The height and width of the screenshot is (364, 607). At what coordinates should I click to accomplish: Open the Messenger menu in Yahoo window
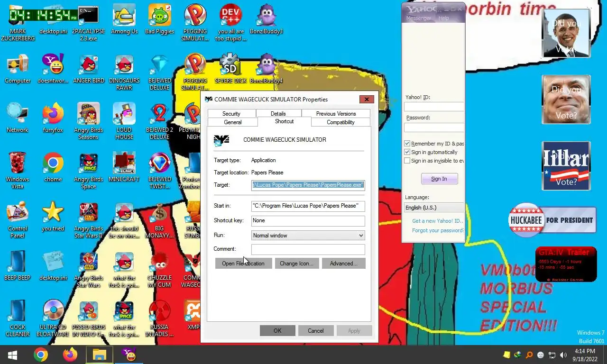[419, 18]
